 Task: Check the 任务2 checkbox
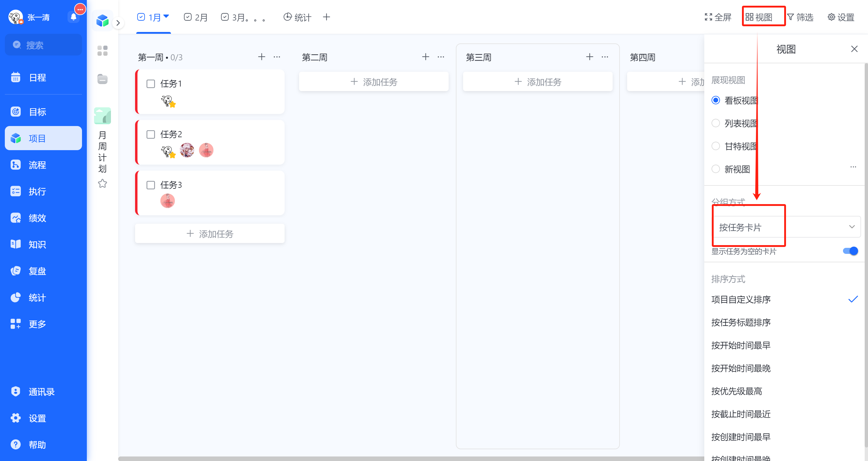coord(151,134)
